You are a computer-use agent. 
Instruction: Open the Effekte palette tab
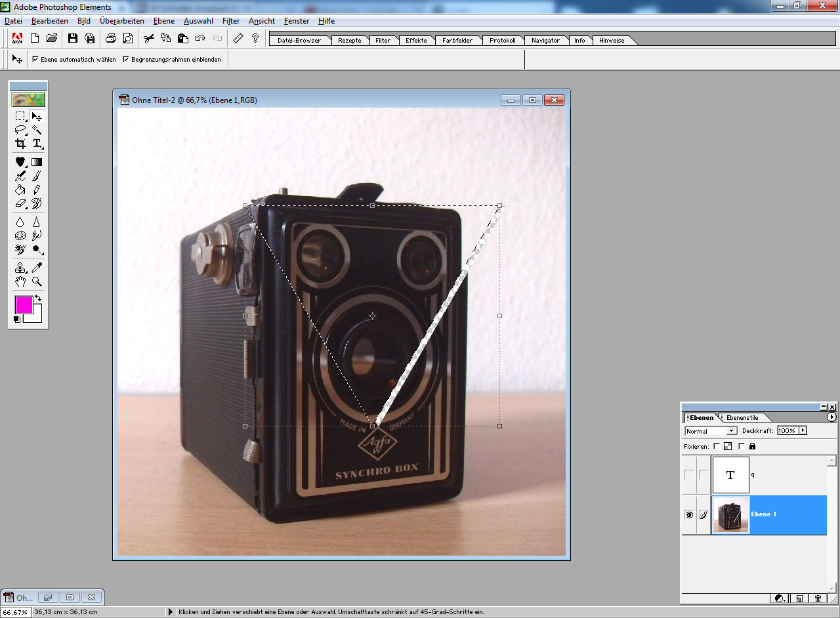[x=416, y=41]
